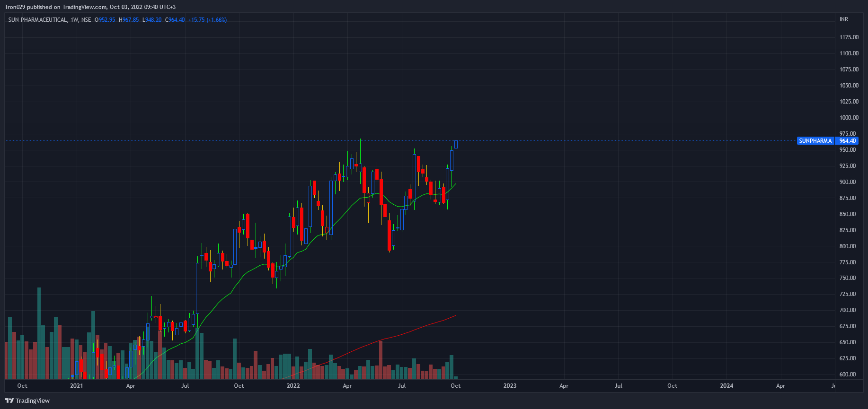Click the INR currency label
The width and height of the screenshot is (868, 409).
point(844,19)
